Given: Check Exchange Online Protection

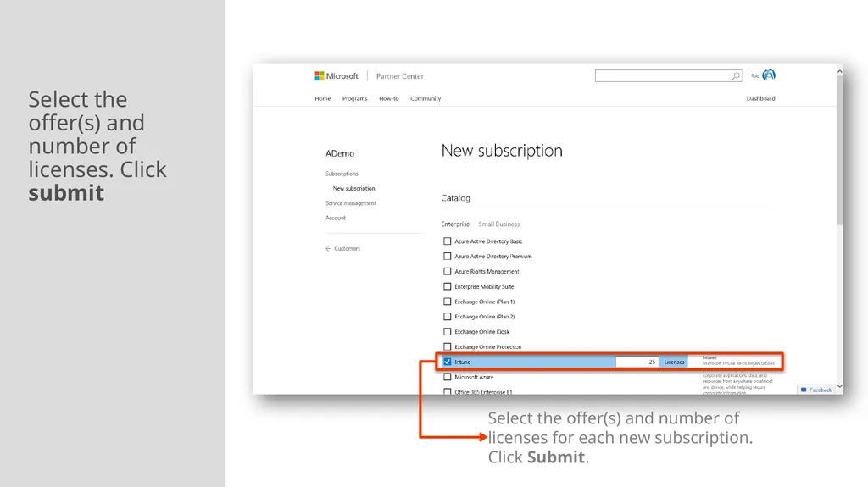Looking at the screenshot, I should tap(448, 346).
